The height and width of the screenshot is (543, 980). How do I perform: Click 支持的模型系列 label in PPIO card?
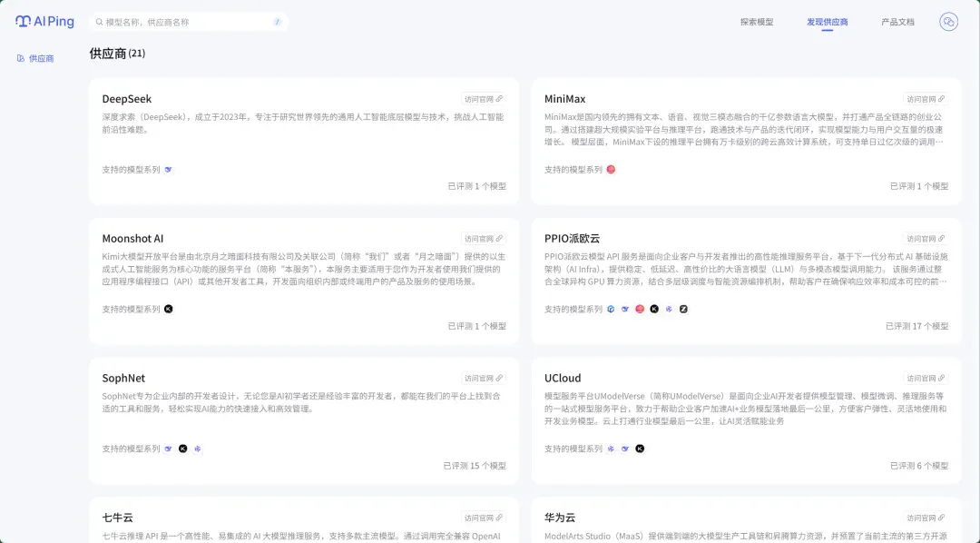(x=573, y=309)
